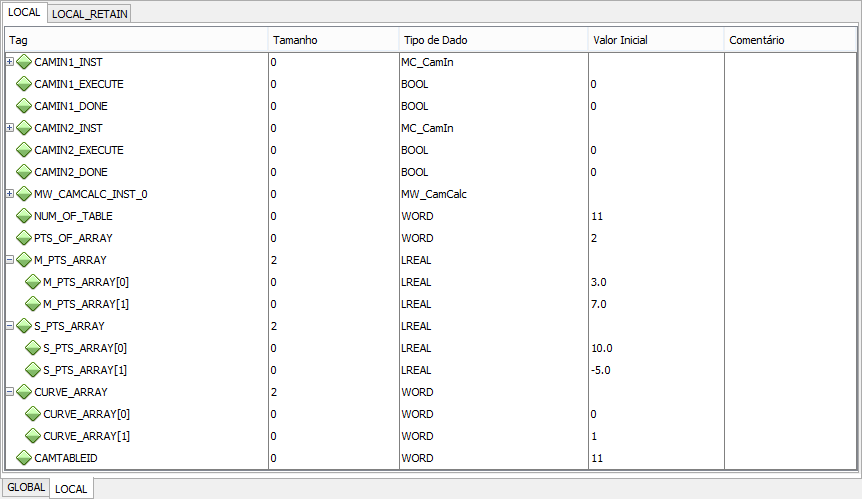
Task: Click the green diamond icon of M_PTS_ARRAY[1]
Action: tap(33, 304)
